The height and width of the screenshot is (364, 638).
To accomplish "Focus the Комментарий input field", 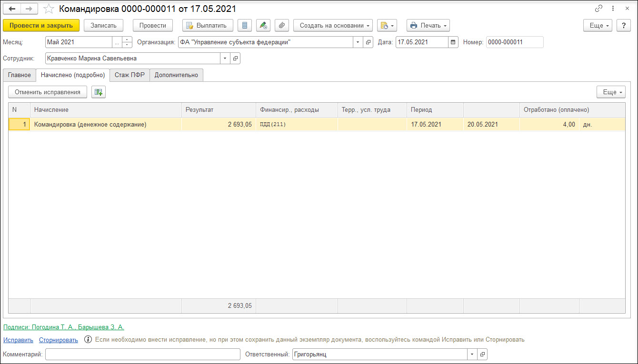I will pyautogui.click(x=143, y=354).
